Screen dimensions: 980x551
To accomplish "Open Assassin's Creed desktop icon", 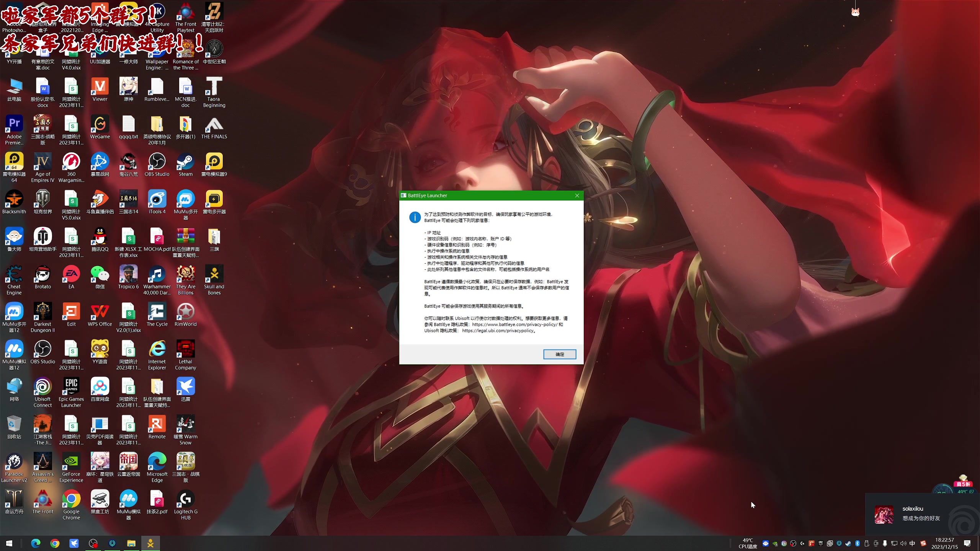I will (42, 468).
